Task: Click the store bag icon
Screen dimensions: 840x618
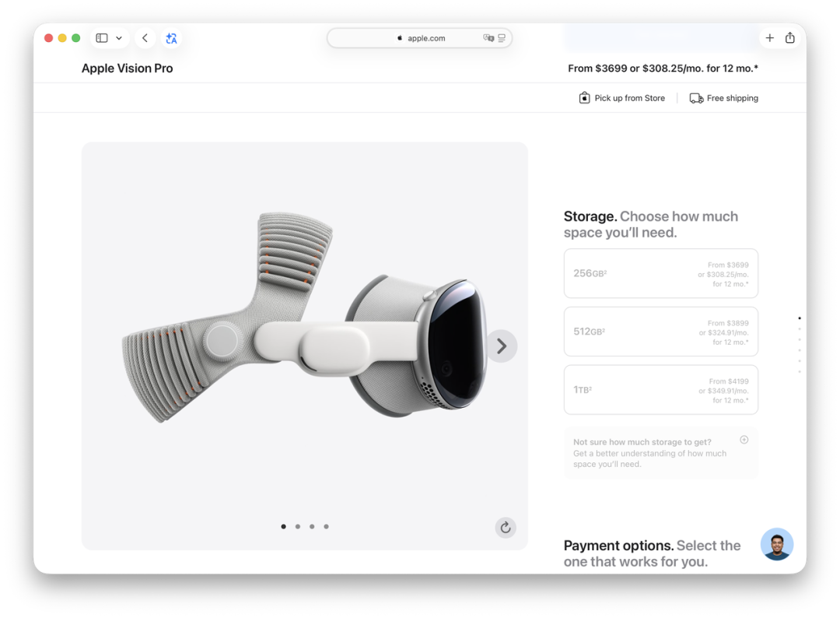Action: tap(584, 97)
